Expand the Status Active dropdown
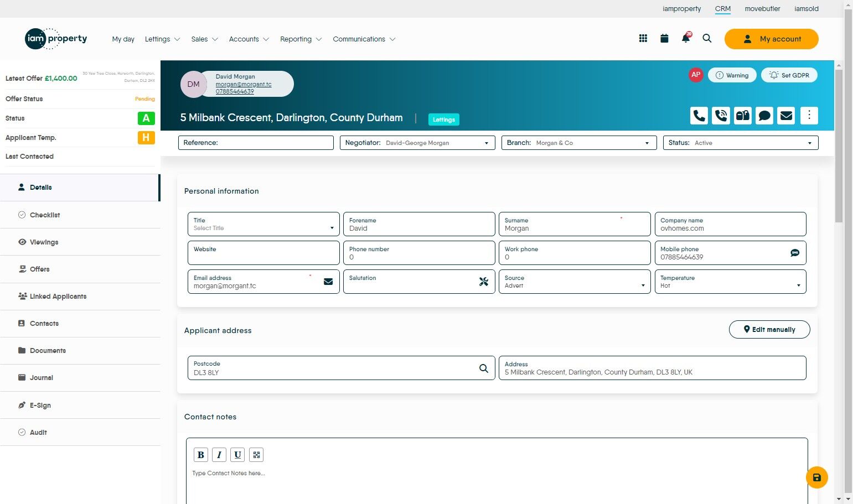The height and width of the screenshot is (504, 853). (740, 143)
